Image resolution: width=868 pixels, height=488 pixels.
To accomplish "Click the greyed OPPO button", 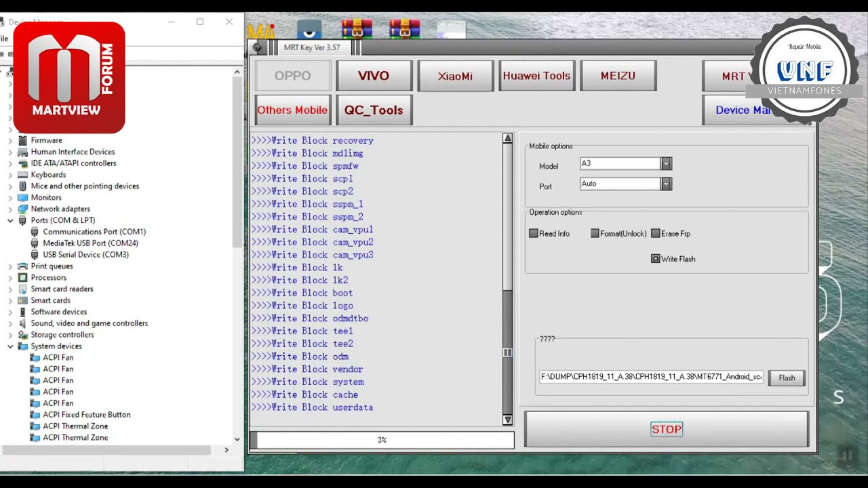I will 292,76.
